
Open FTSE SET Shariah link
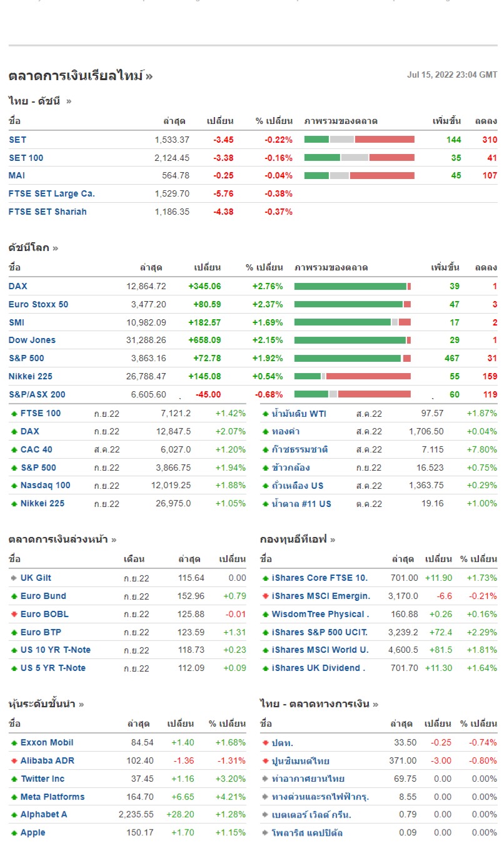pyautogui.click(x=48, y=212)
